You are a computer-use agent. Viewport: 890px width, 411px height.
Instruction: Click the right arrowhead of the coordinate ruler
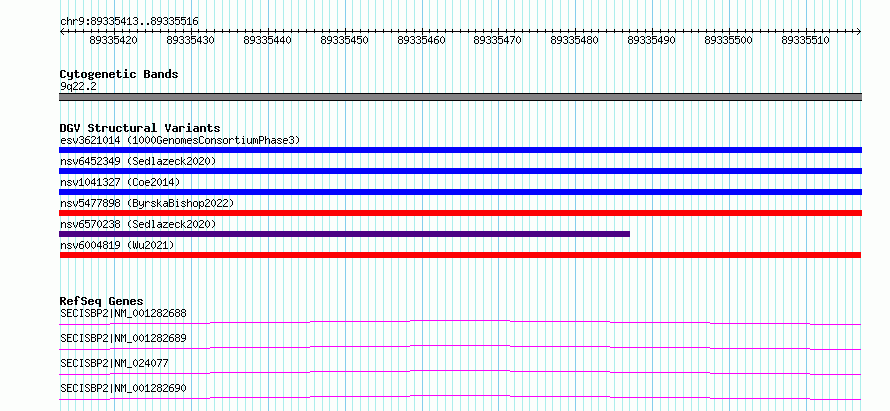coord(859,32)
